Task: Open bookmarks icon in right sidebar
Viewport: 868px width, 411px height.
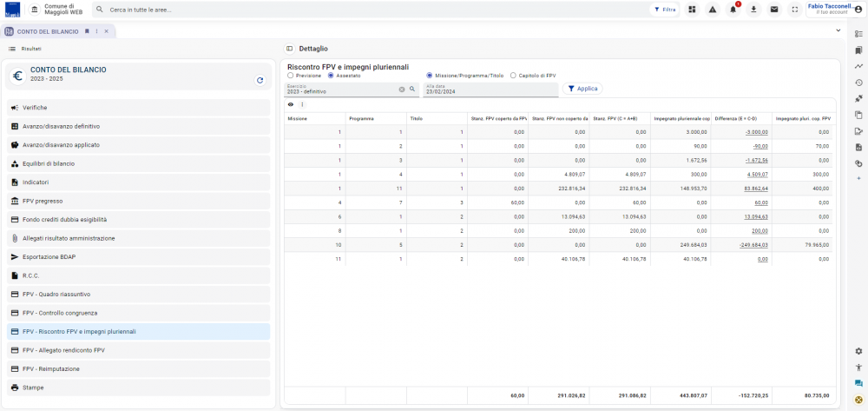Action: pos(858,50)
